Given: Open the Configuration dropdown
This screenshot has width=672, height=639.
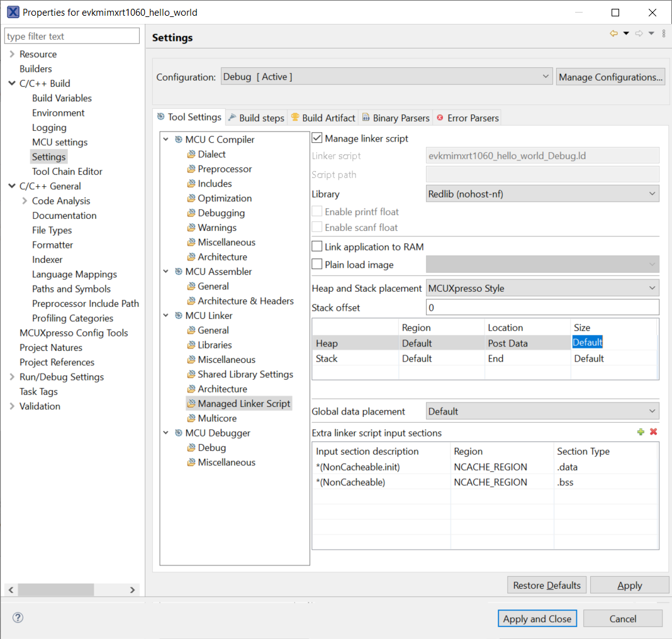Looking at the screenshot, I should pyautogui.click(x=386, y=77).
